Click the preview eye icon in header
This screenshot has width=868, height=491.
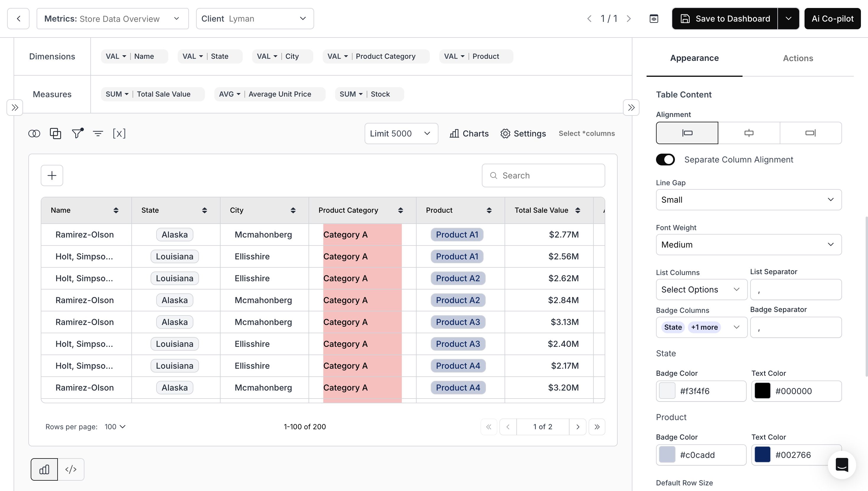coord(654,19)
